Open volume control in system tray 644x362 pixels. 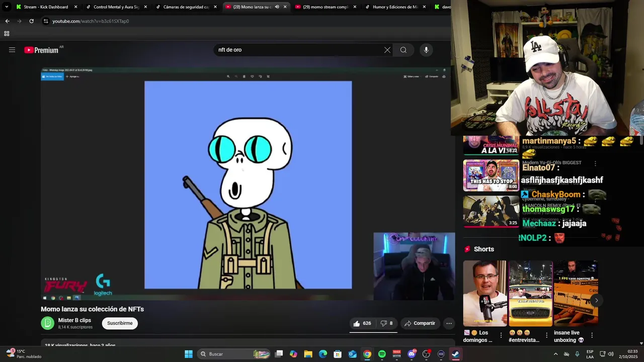tap(611, 354)
